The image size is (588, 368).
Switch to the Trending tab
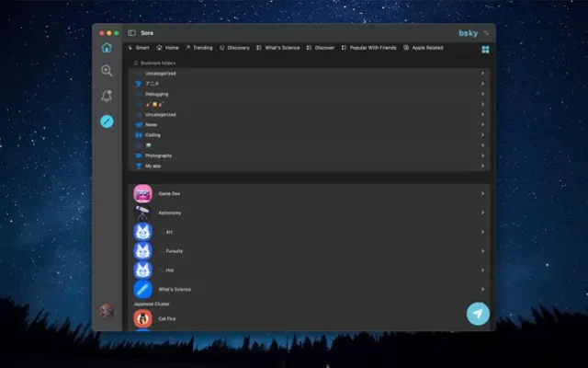[x=199, y=48]
